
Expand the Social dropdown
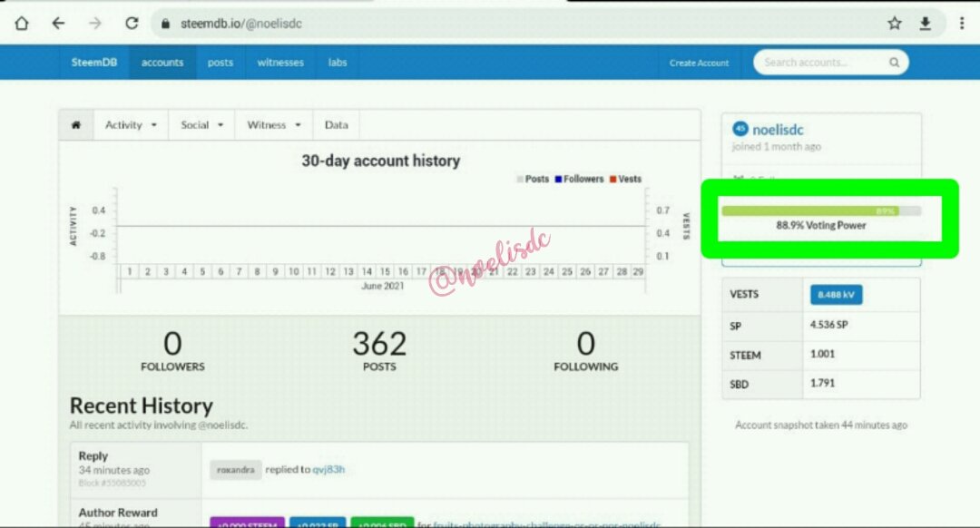(201, 125)
